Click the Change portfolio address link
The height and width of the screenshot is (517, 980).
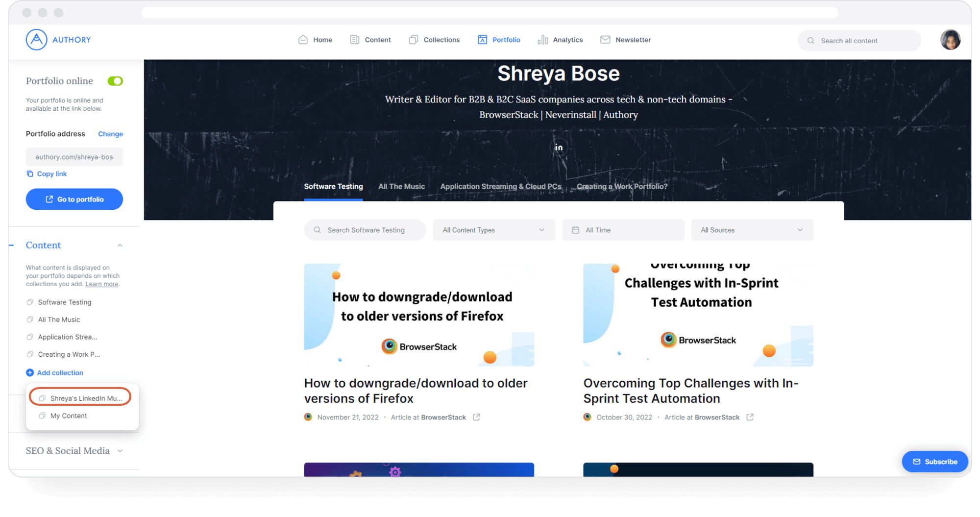point(110,134)
